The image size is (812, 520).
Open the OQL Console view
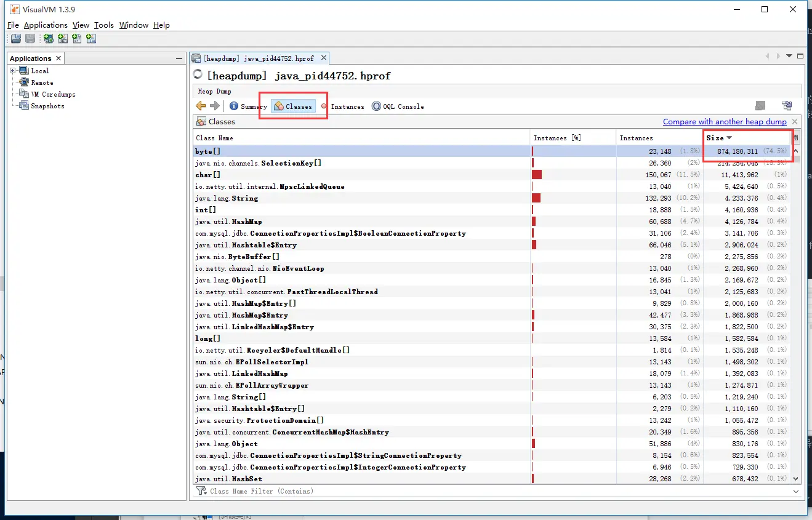[x=398, y=106]
